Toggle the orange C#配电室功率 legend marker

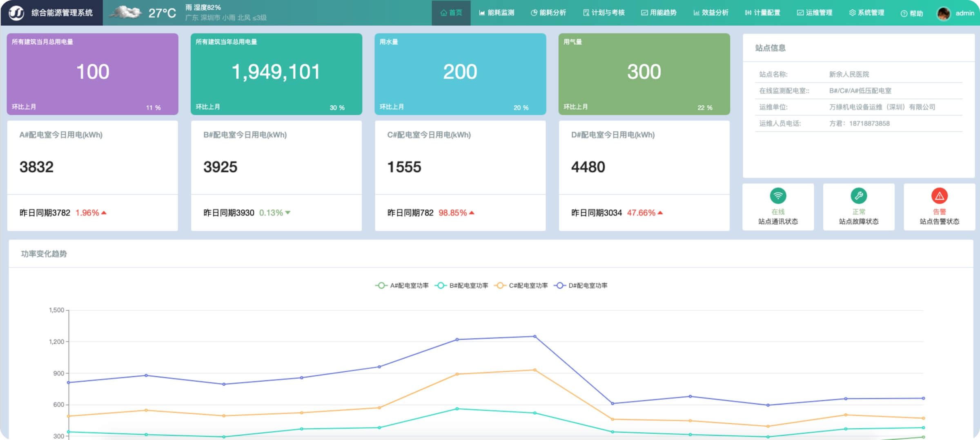click(500, 286)
